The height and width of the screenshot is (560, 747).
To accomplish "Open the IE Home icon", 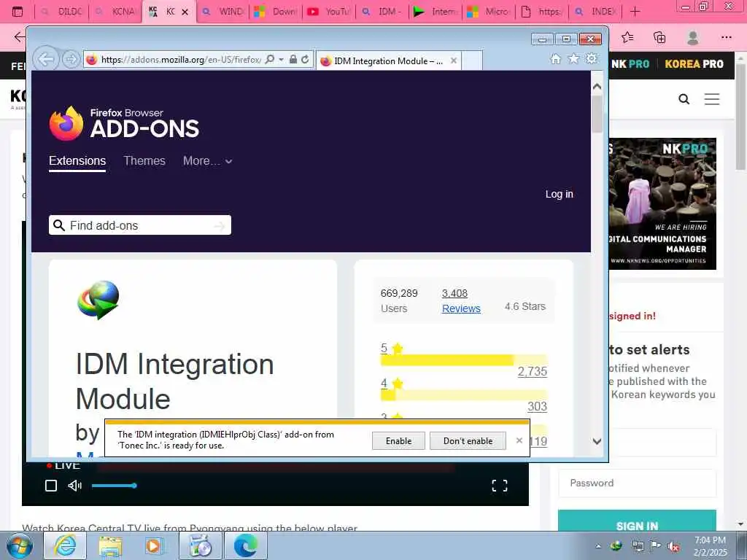I will click(555, 58).
